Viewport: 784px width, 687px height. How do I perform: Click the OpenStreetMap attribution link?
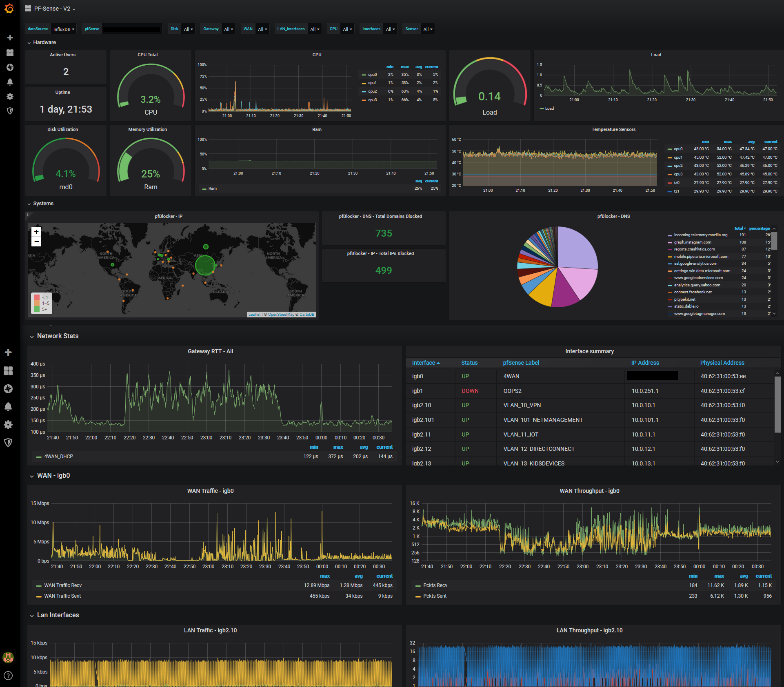click(x=281, y=315)
